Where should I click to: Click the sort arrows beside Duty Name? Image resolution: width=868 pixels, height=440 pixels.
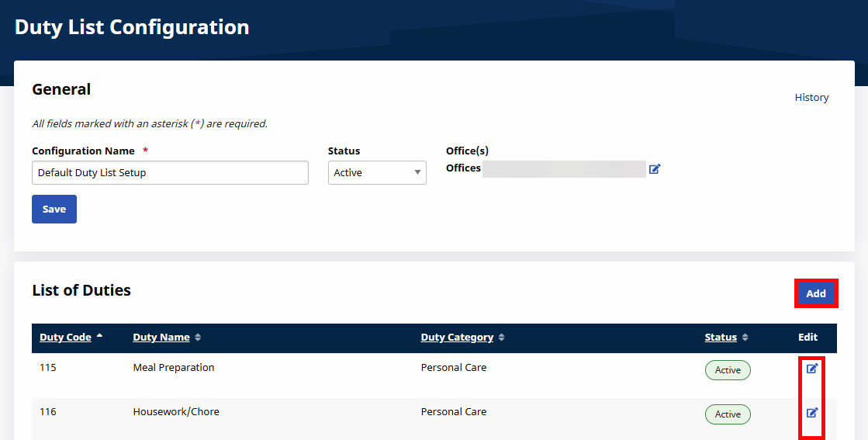(198, 338)
